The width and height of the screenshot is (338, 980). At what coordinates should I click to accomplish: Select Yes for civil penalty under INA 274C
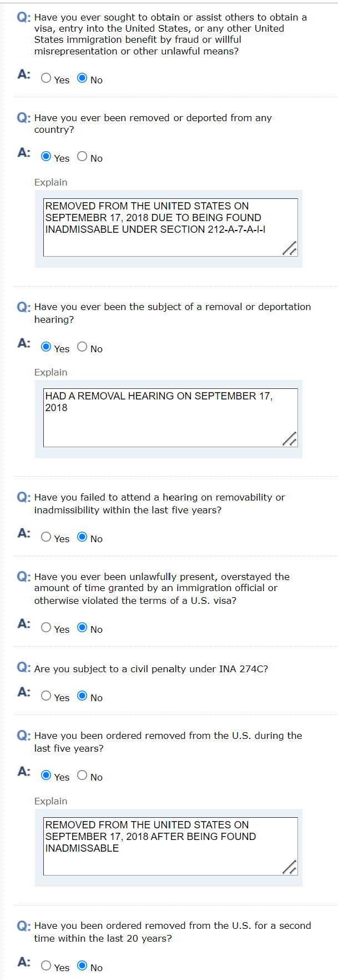tap(46, 696)
